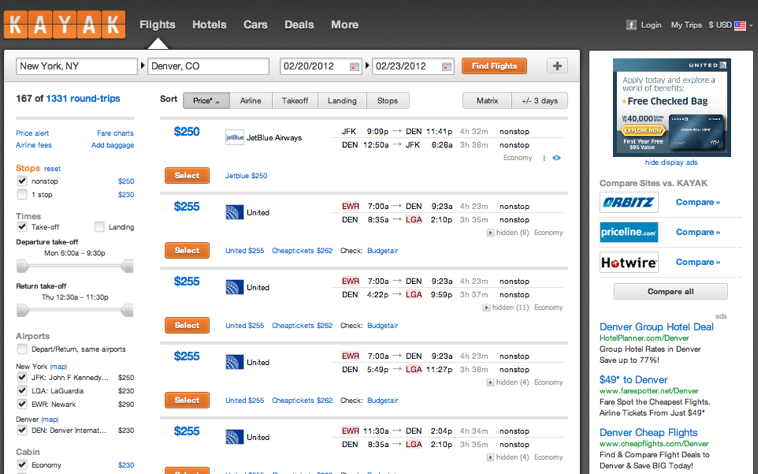Click the KAYAK logo
This screenshot has height=474, width=758.
coord(64,24)
